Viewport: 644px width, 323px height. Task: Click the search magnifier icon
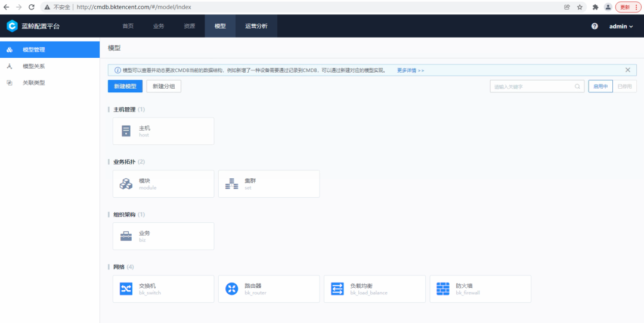[x=577, y=86]
